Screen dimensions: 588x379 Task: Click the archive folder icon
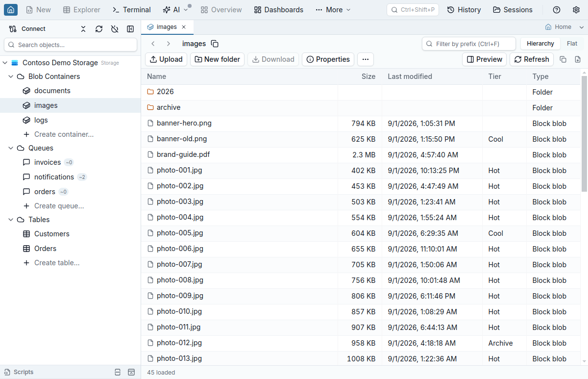(151, 107)
